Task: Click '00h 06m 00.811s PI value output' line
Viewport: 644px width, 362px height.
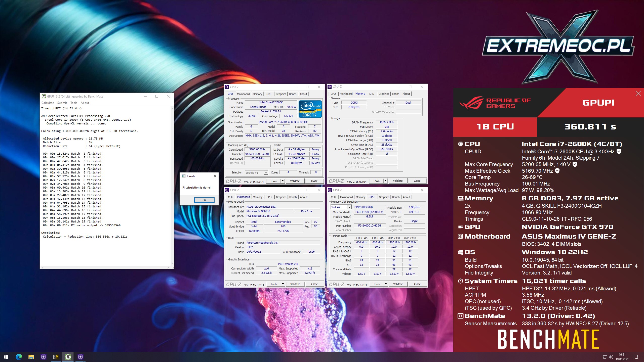Action: (82, 225)
